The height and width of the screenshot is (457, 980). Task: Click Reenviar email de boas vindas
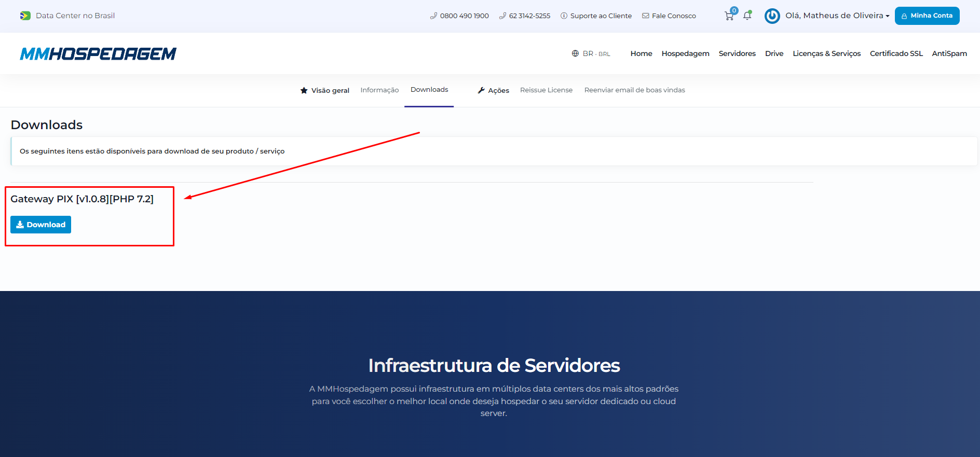tap(634, 90)
